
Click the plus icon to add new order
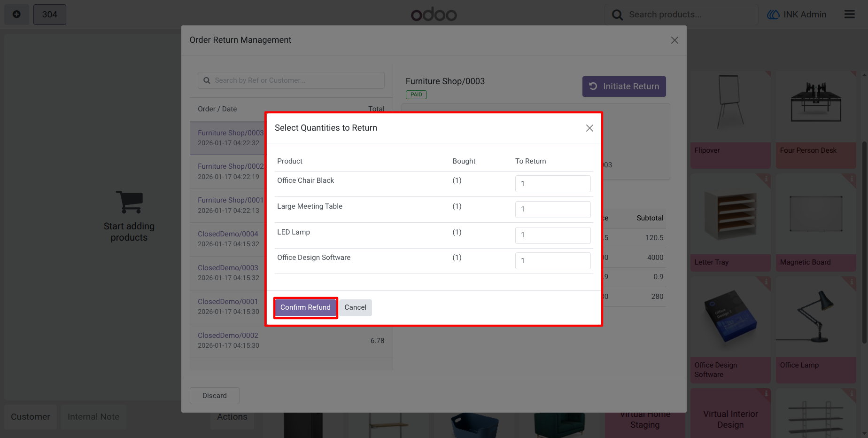(x=16, y=15)
